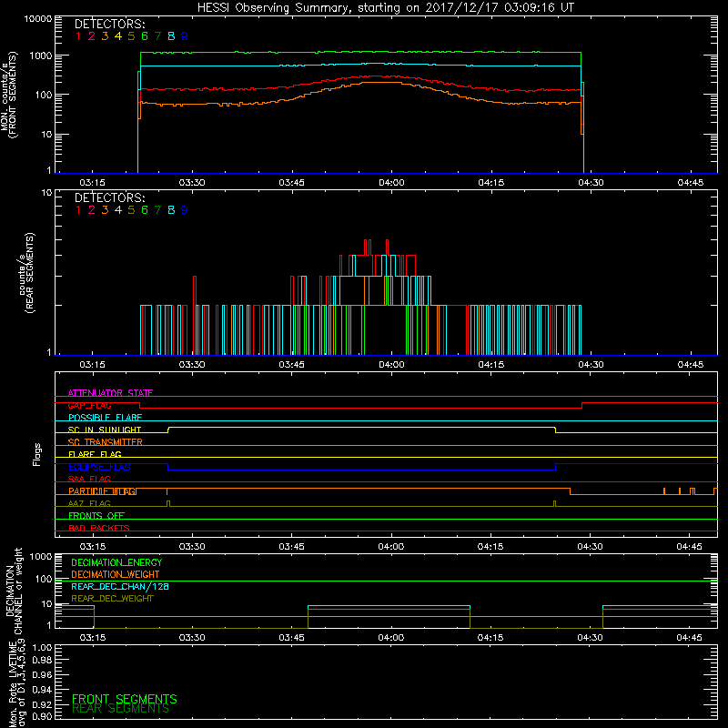Click the HESSI Observing Summary title text

tap(385, 8)
